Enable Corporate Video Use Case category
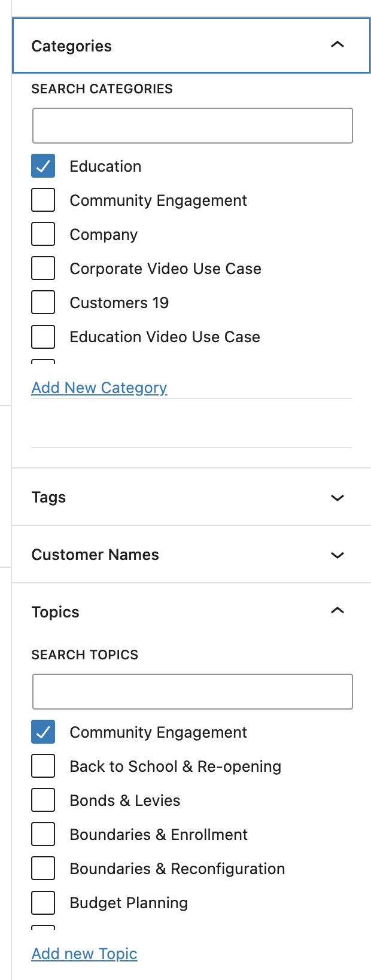The height and width of the screenshot is (980, 371). [43, 269]
